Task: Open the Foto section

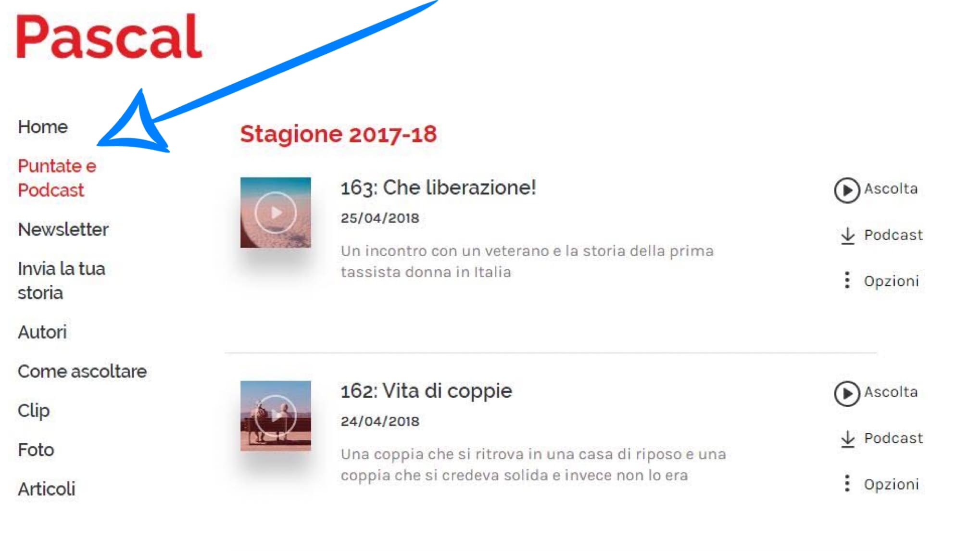Action: [x=36, y=450]
